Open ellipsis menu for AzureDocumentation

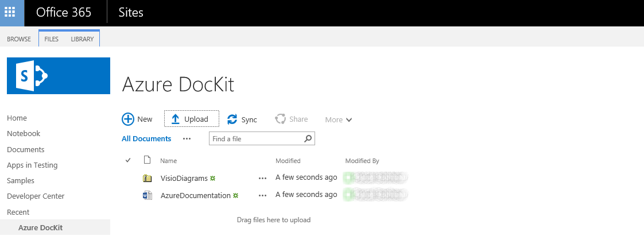[x=262, y=196]
